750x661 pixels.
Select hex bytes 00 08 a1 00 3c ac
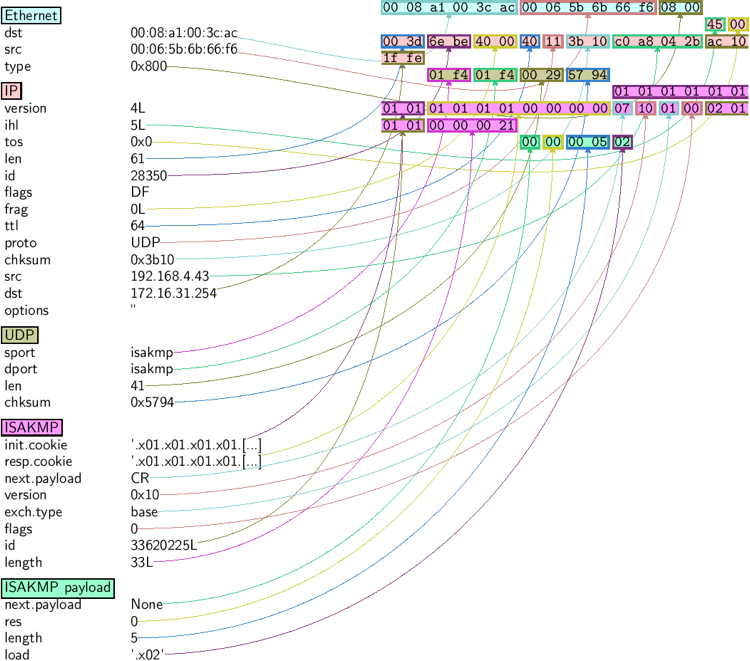point(449,7)
